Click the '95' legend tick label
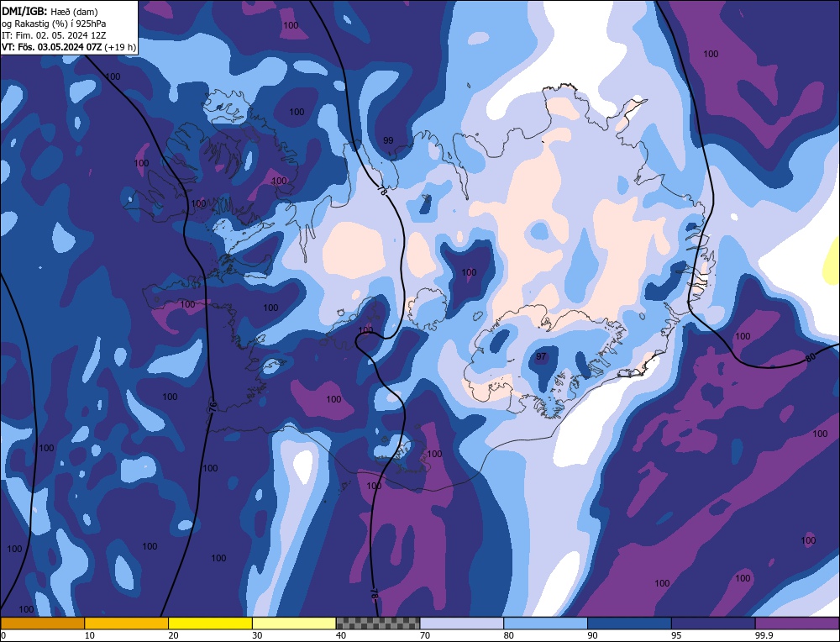This screenshot has width=840, height=642. [x=676, y=635]
